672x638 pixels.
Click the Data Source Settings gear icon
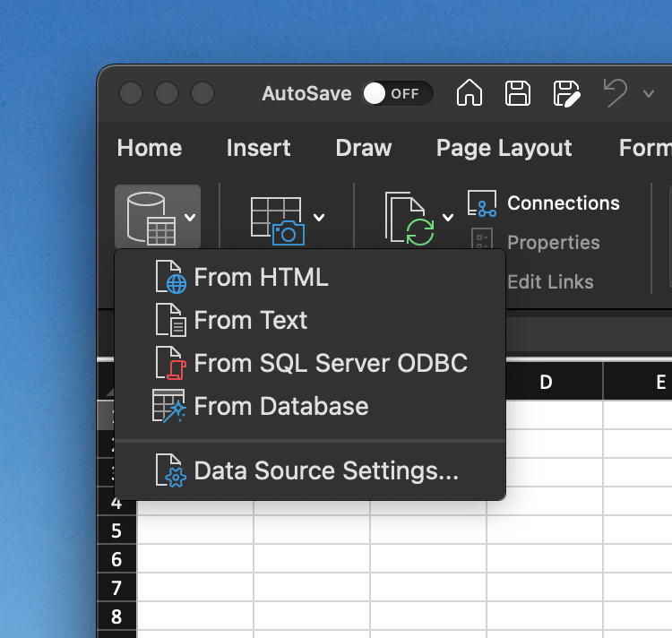tap(170, 470)
